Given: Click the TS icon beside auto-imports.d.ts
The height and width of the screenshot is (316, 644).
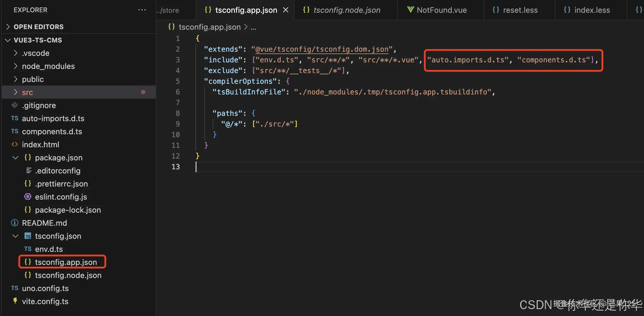Looking at the screenshot, I should (x=15, y=118).
